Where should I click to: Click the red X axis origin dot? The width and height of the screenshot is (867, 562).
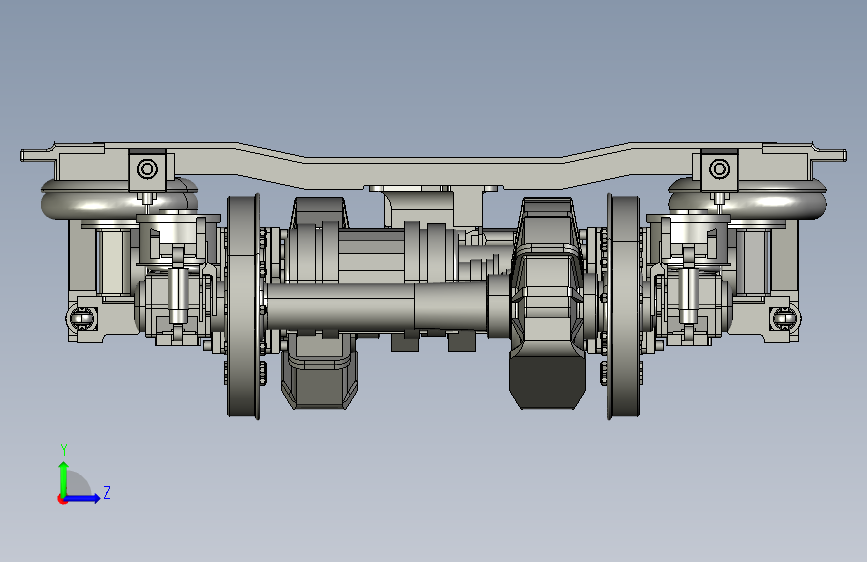click(62, 499)
